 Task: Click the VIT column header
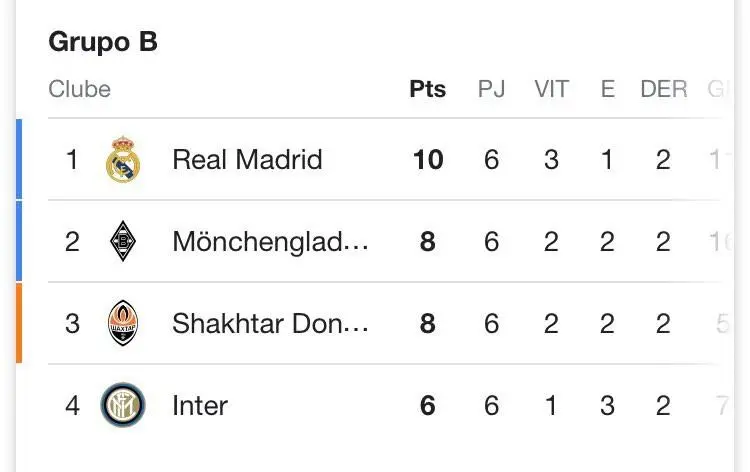(x=551, y=89)
